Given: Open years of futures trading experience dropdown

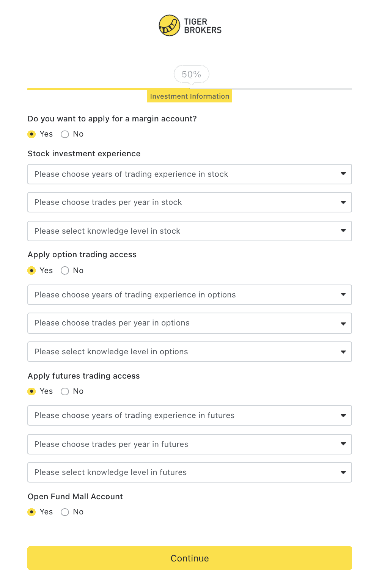Looking at the screenshot, I should click(189, 415).
